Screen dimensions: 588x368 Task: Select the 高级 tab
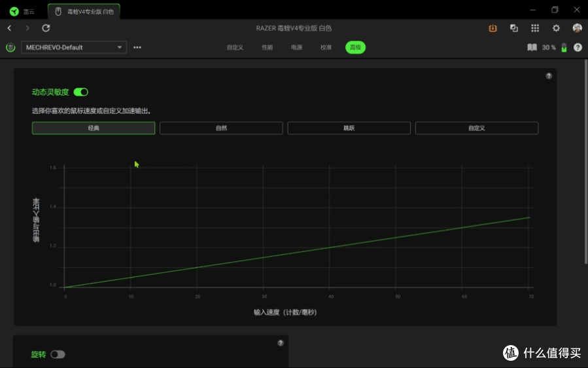pyautogui.click(x=355, y=47)
